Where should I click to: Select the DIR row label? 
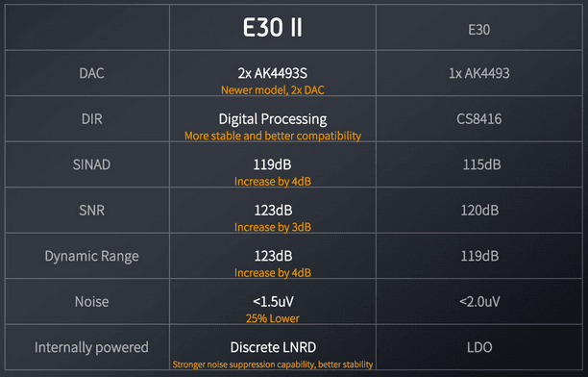[x=91, y=119]
